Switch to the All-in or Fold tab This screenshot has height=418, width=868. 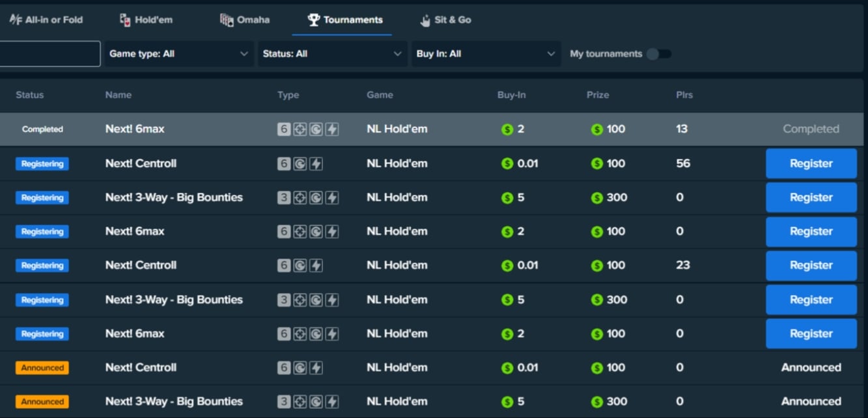pos(46,20)
